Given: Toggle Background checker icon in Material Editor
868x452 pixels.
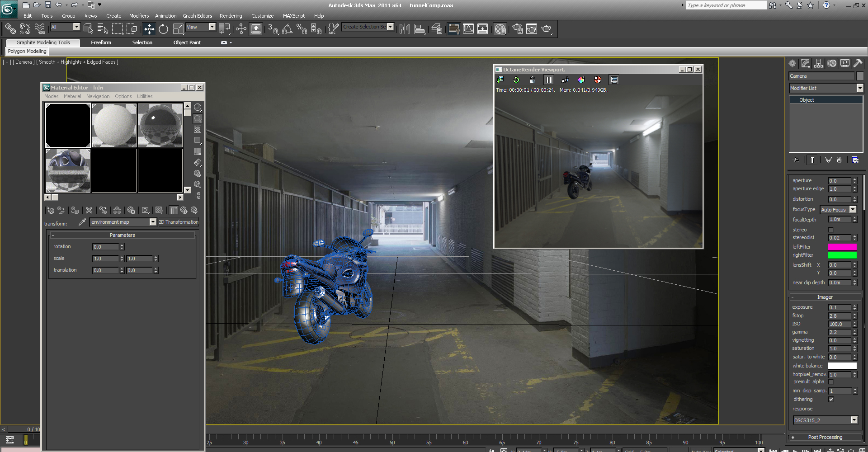Looking at the screenshot, I should [198, 129].
